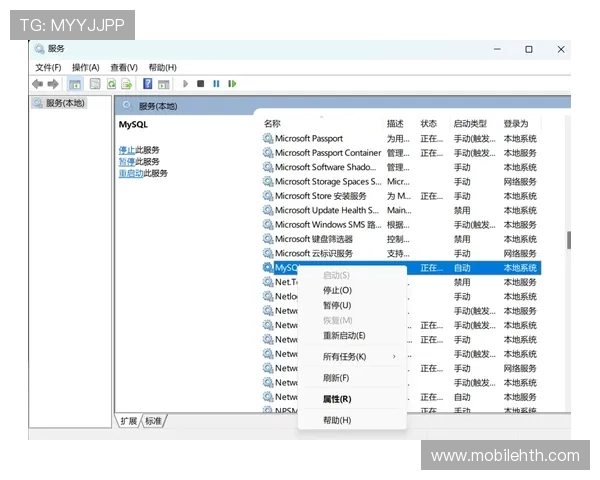
Task: Close the 服务 window
Action: pos(561,49)
